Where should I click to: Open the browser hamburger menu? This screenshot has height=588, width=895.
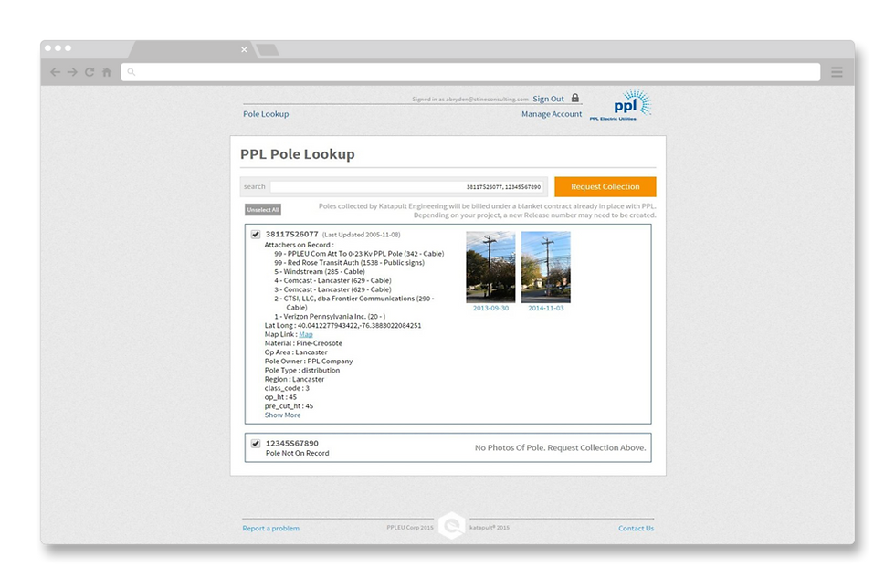click(x=837, y=72)
